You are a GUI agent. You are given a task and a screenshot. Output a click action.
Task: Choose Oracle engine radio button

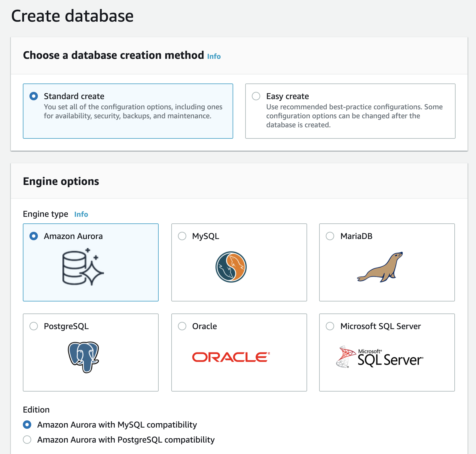point(182,326)
